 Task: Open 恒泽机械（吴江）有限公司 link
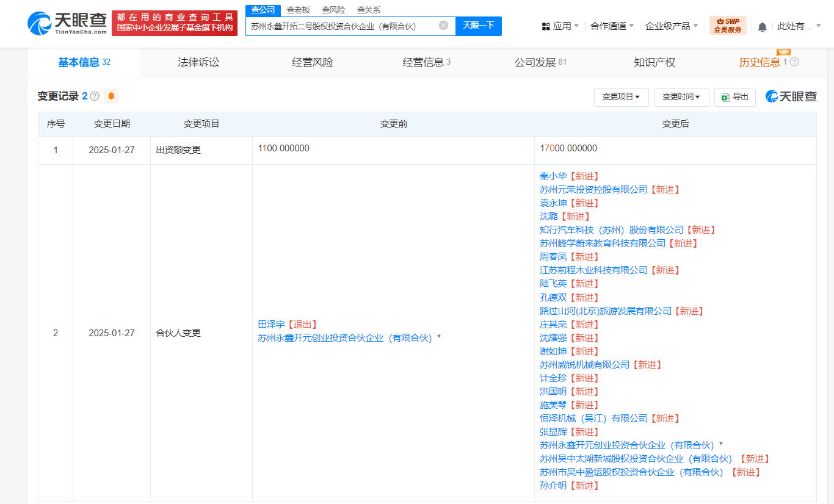coord(593,419)
